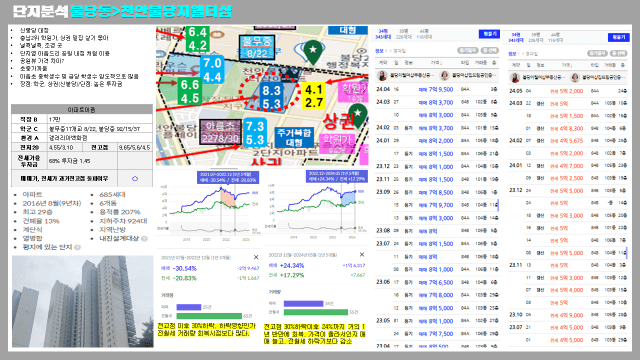640x360 pixels.
Task: Click green 6.4 / 4.2 price tag on map
Action: coord(198,39)
